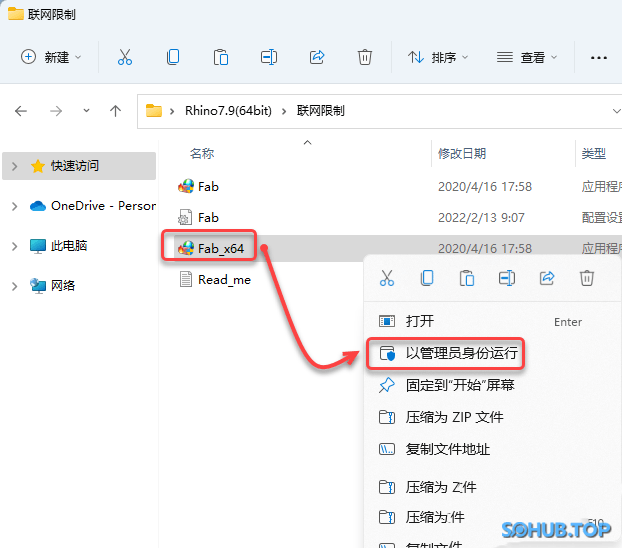
Task: Expand 快速访问 tree node
Action: (15, 166)
